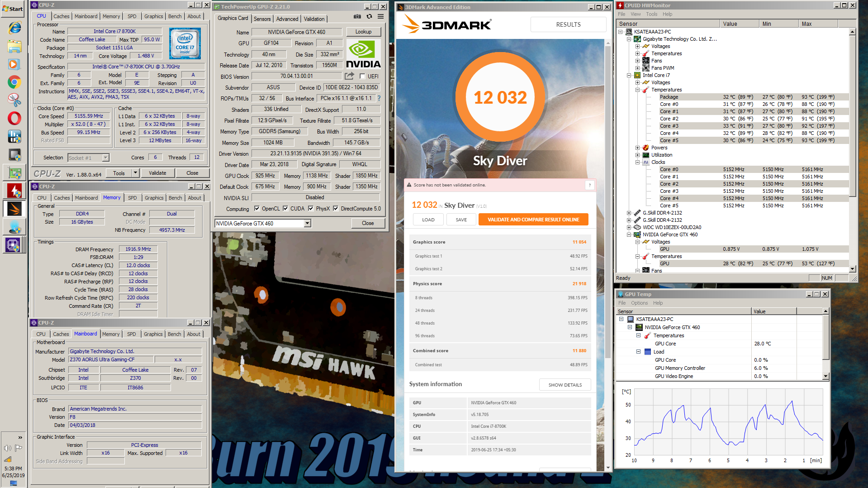Open the Snipping Tool taskbar icon
The width and height of the screenshot is (868, 488).
point(14,100)
